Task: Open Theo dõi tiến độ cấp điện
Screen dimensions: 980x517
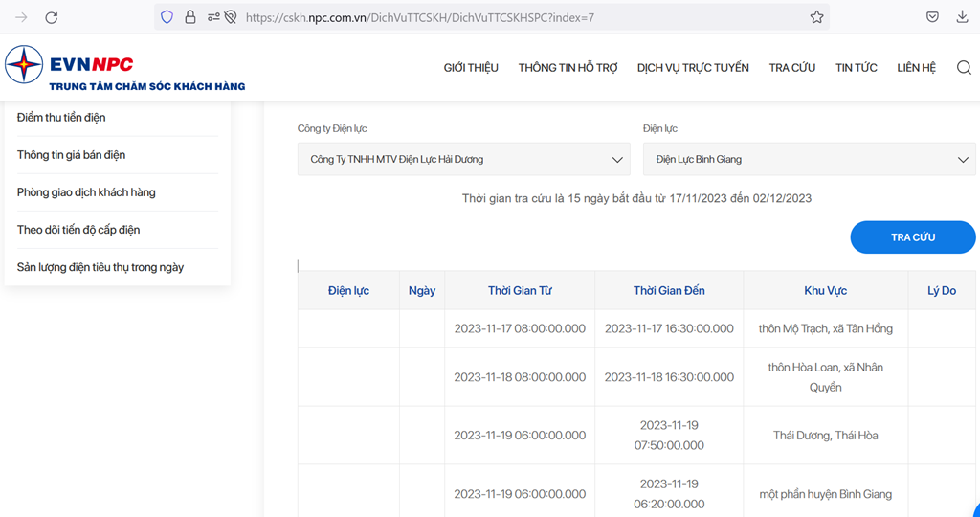Action: point(78,230)
